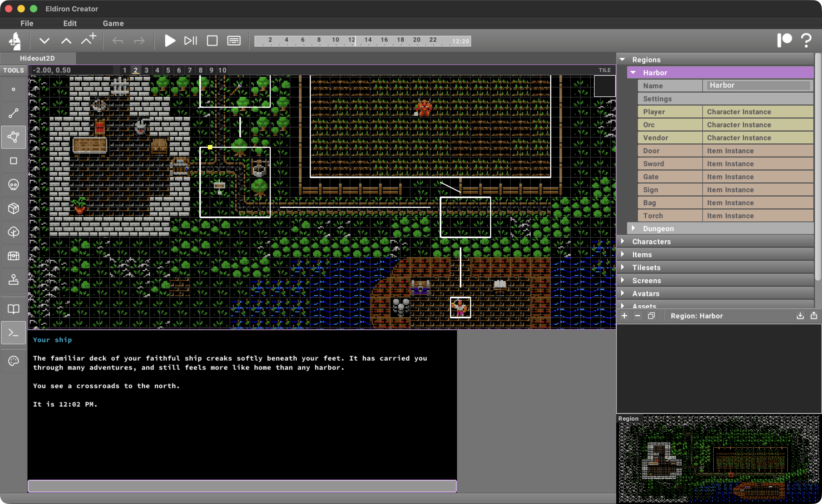Expand the Dungeon region entry
This screenshot has width=822, height=504.
point(634,228)
